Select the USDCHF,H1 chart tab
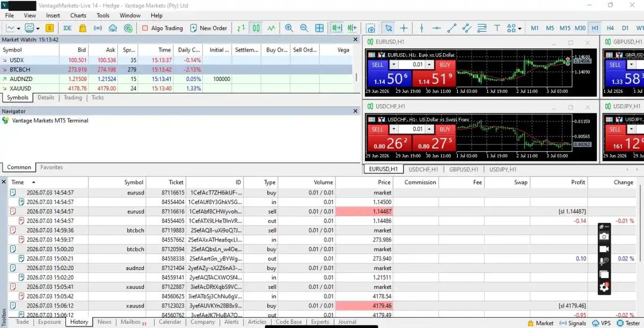The height and width of the screenshot is (328, 644). coord(423,169)
